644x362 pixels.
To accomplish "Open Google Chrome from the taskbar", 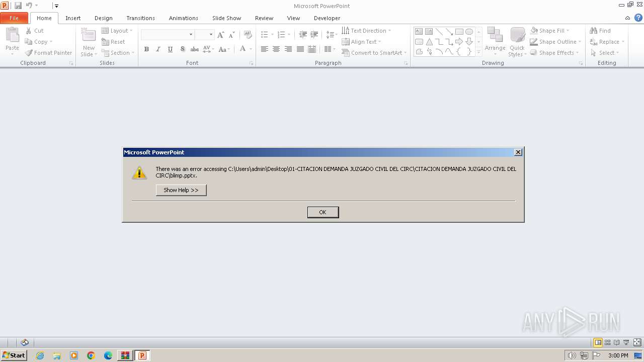I will 91,355.
